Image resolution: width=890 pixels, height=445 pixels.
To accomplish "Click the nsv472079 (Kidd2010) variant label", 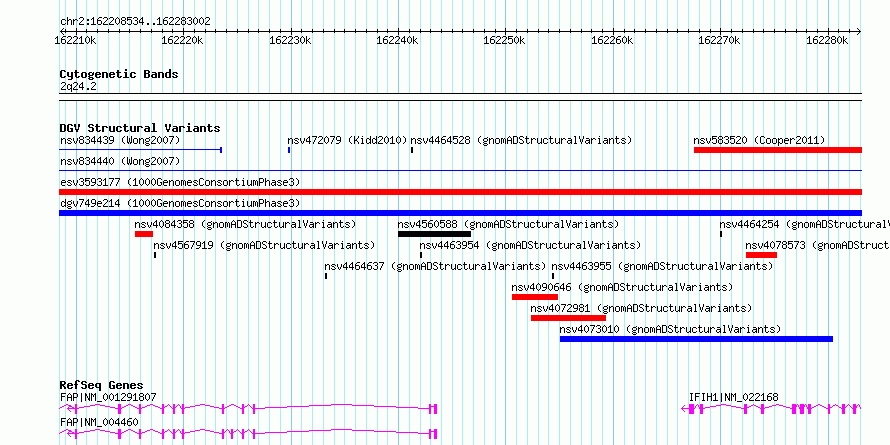I will 347,140.
